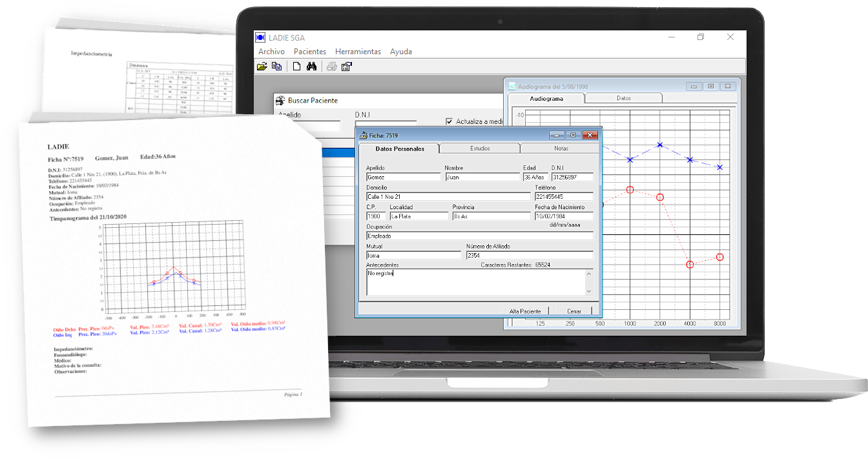Click the Alta Paciente button
Screen dimensions: 868x459
[x=525, y=311]
